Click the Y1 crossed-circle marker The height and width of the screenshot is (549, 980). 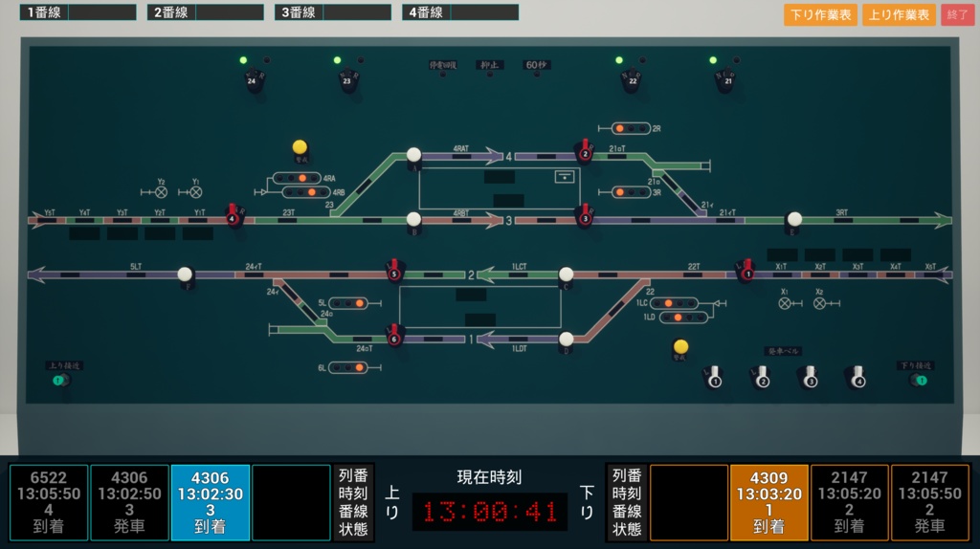pyautogui.click(x=195, y=192)
